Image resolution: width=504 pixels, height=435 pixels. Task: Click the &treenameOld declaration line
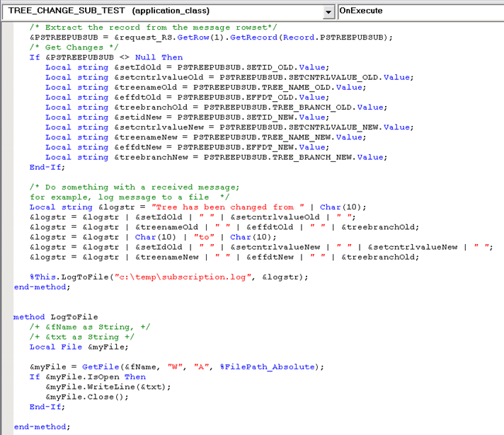coord(206,87)
